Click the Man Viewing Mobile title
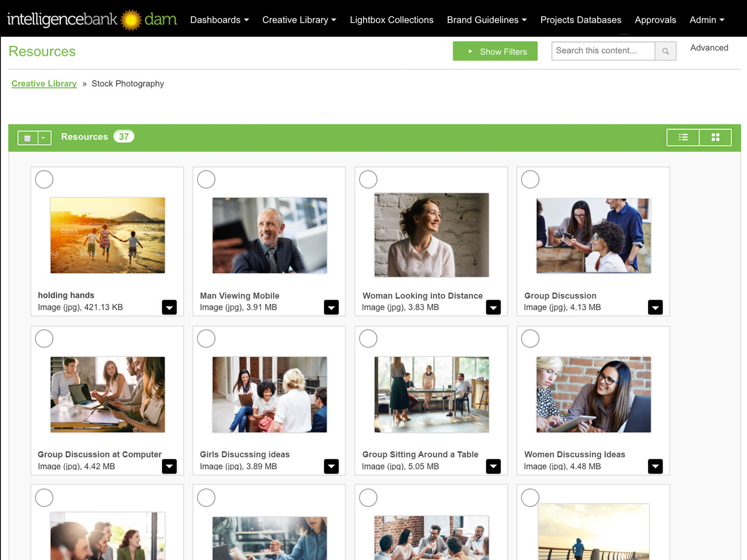Image resolution: width=747 pixels, height=560 pixels. [240, 296]
